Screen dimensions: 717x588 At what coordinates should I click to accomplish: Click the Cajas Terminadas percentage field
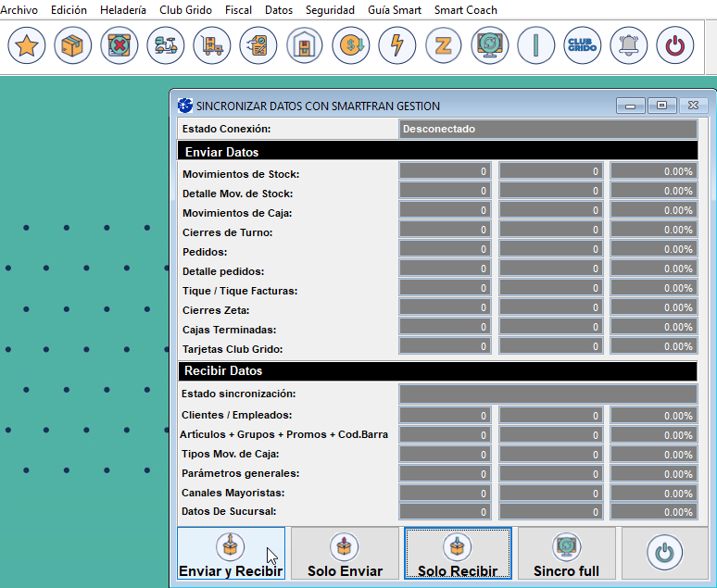653,327
